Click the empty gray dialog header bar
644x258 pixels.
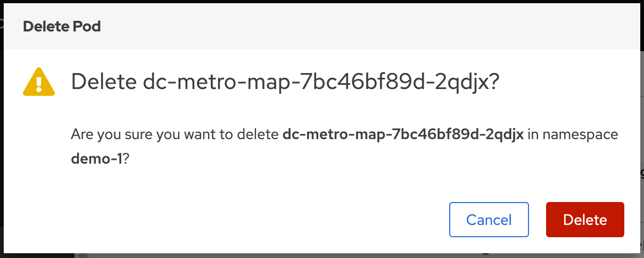click(373, 26)
